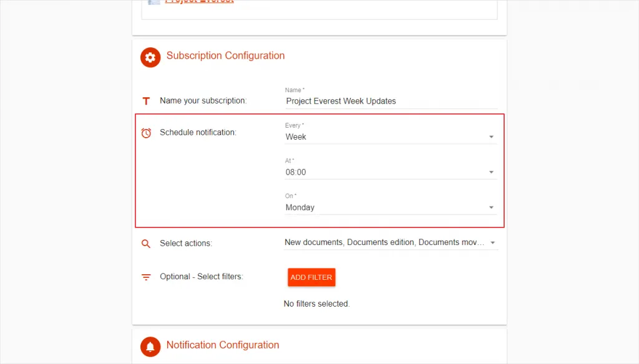Click the Subscription Configuration heading
Image resolution: width=639 pixels, height=364 pixels.
tap(225, 55)
